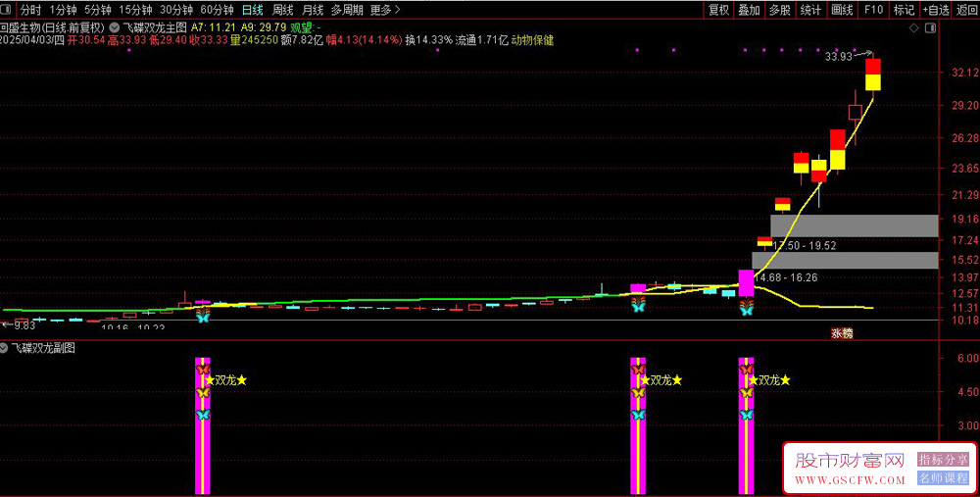Open F10 company info

pos(874,10)
